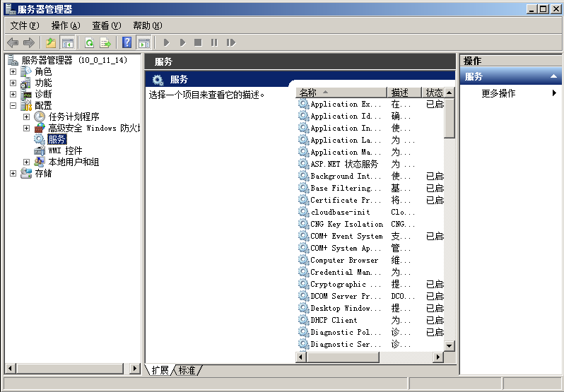The image size is (564, 392).
Task: Click the Back arrow toolbar button
Action: click(x=13, y=42)
